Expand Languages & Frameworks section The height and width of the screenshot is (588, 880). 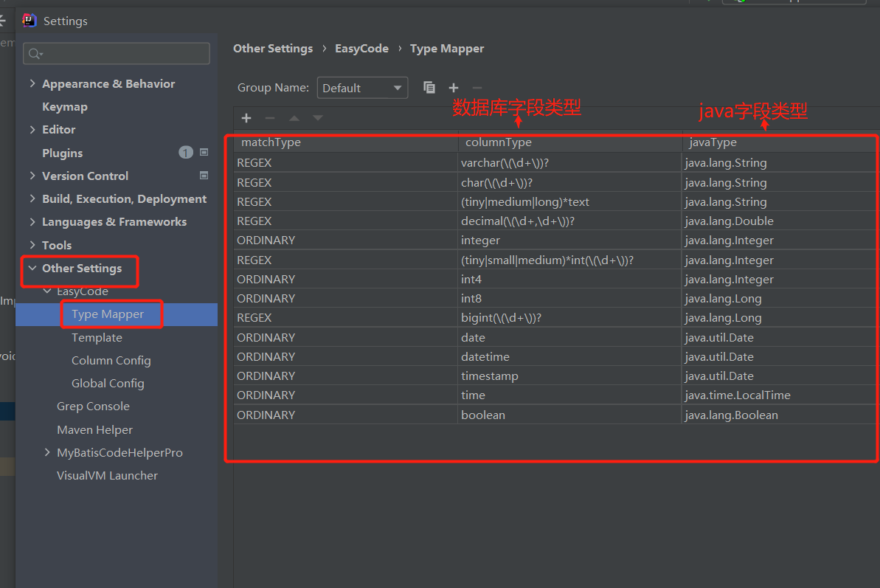coord(32,221)
